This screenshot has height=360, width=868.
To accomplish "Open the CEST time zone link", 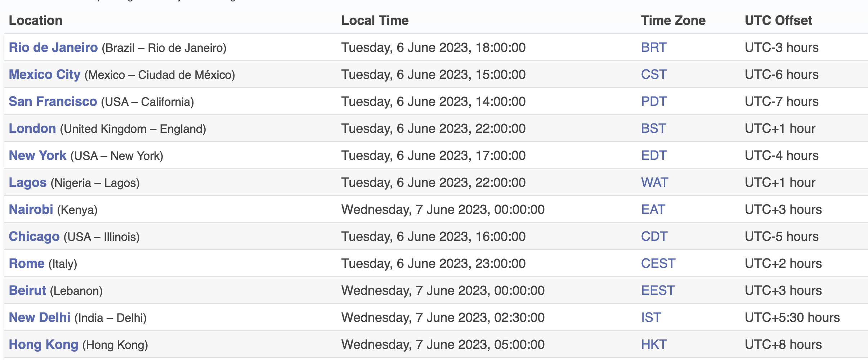I will (x=658, y=264).
